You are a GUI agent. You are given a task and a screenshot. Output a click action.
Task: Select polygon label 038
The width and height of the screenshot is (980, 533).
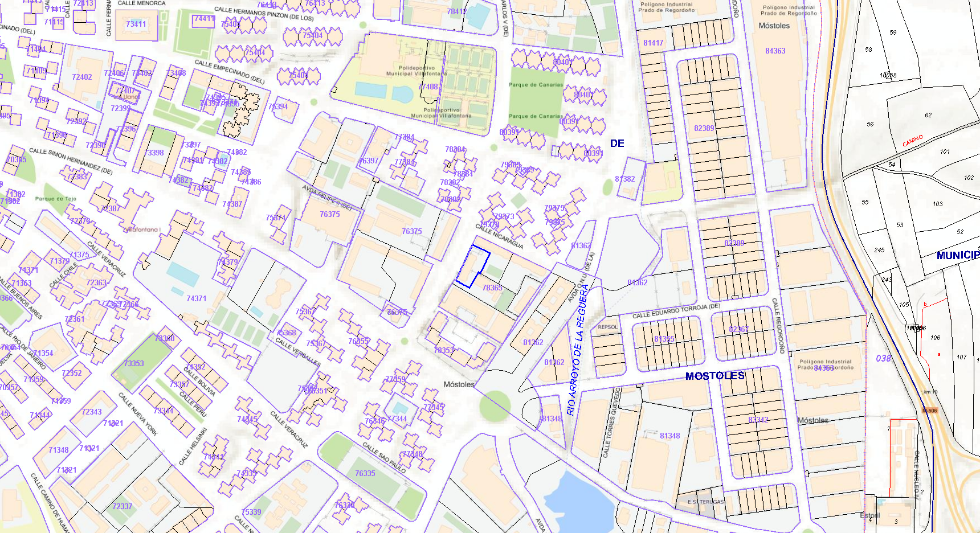coord(883,358)
